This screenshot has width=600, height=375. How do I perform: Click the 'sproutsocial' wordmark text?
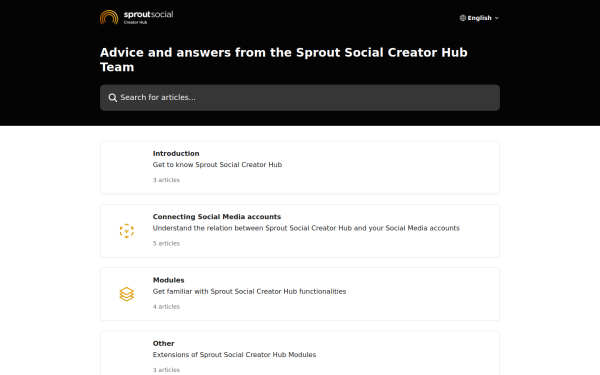click(x=148, y=15)
